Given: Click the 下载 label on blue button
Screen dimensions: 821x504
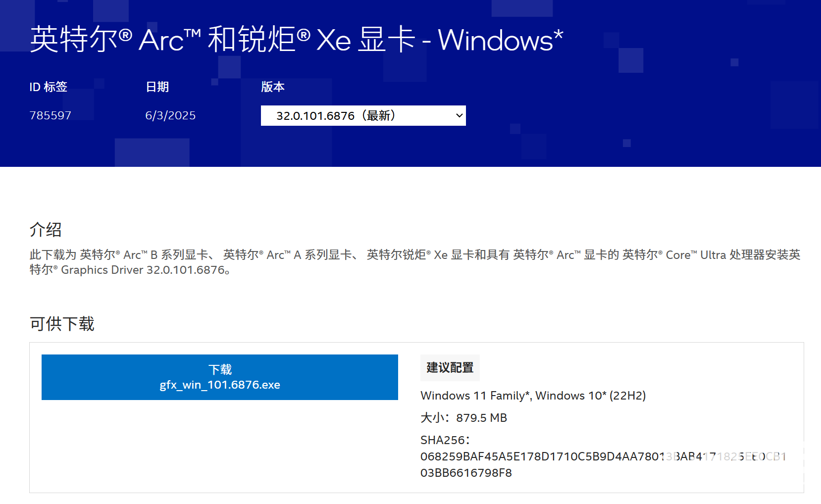Looking at the screenshot, I should (x=220, y=369).
